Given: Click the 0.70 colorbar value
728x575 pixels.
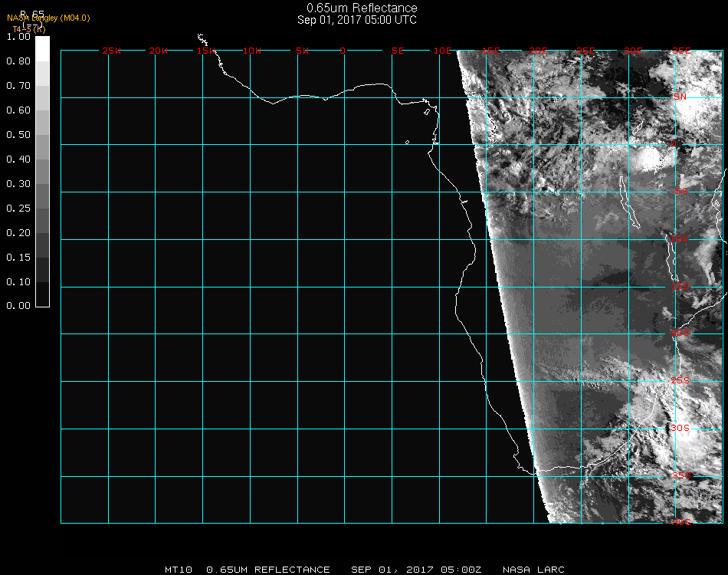Looking at the screenshot, I should [x=18, y=85].
